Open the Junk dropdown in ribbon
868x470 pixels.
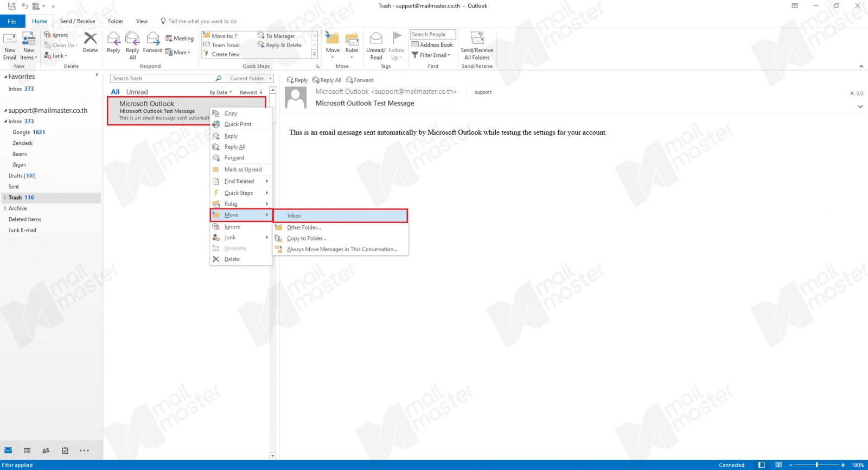coord(56,55)
